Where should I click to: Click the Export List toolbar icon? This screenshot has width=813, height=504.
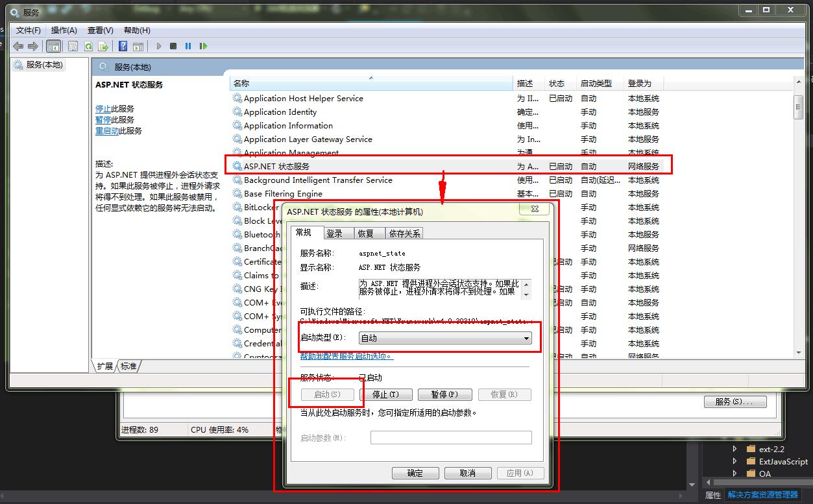[x=103, y=46]
